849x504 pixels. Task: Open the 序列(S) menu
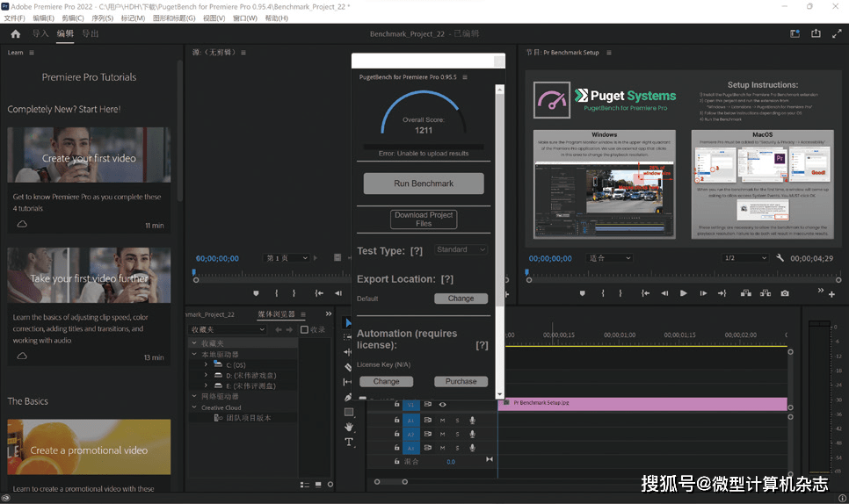pyautogui.click(x=102, y=18)
